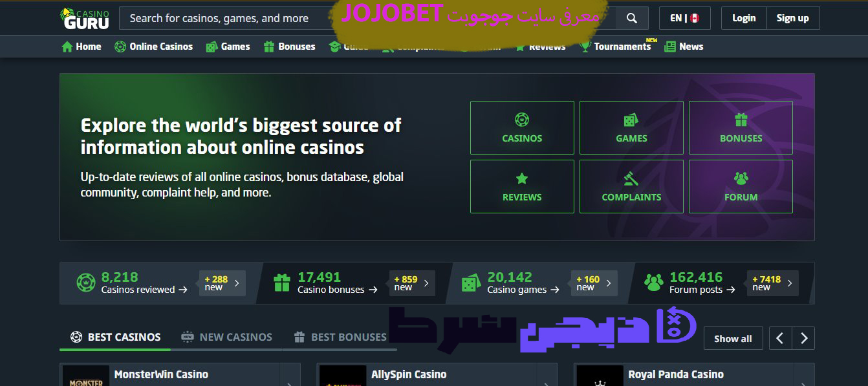Open the Games nav item
Image resolution: width=868 pixels, height=386 pixels.
pos(228,47)
